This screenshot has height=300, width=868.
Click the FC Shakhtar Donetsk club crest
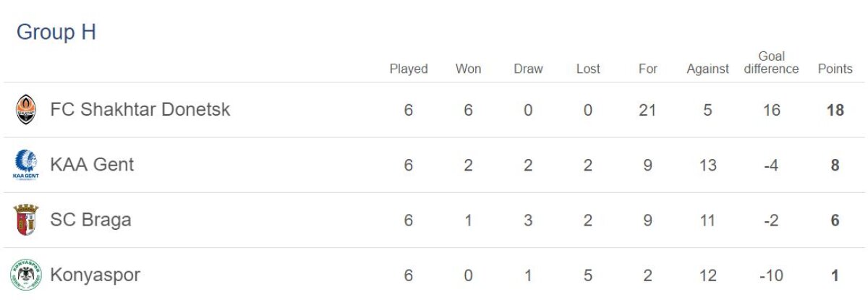(25, 110)
